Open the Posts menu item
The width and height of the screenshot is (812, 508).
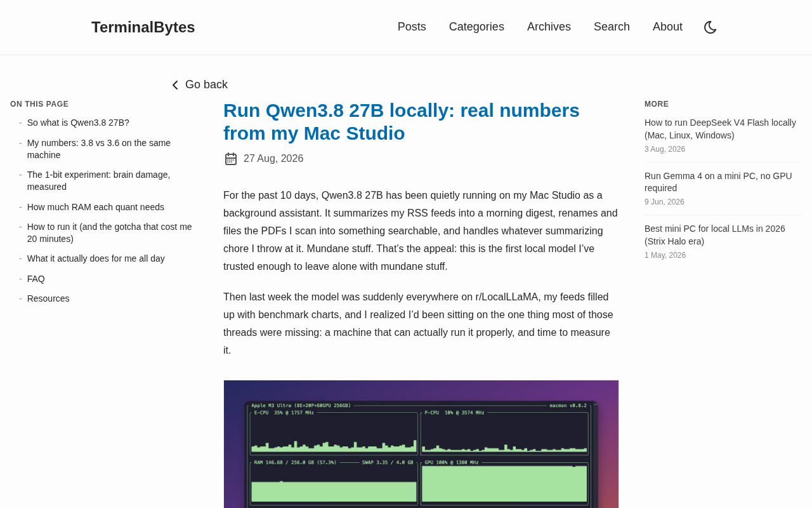pos(412,27)
